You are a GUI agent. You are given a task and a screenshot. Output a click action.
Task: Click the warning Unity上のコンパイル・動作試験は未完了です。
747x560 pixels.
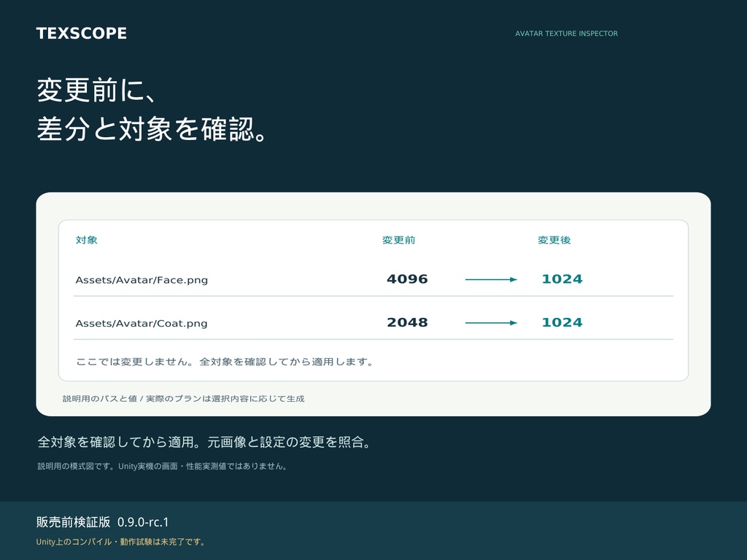[x=122, y=542]
